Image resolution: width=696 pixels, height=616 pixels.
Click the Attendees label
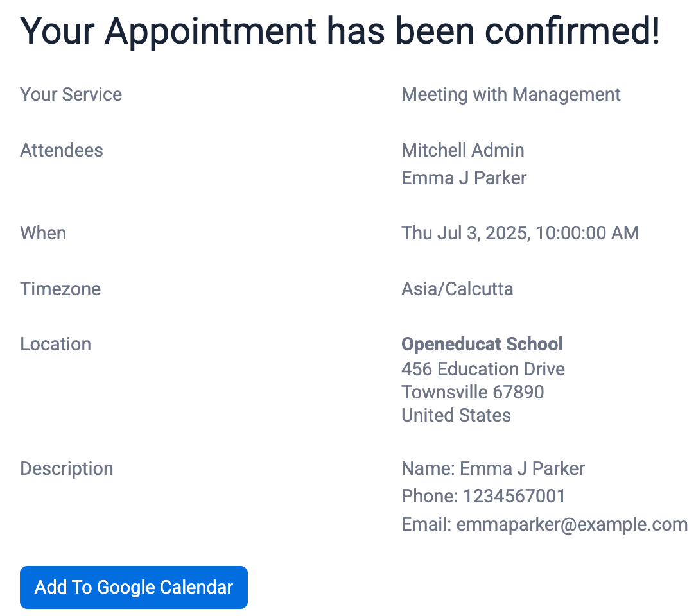[62, 150]
